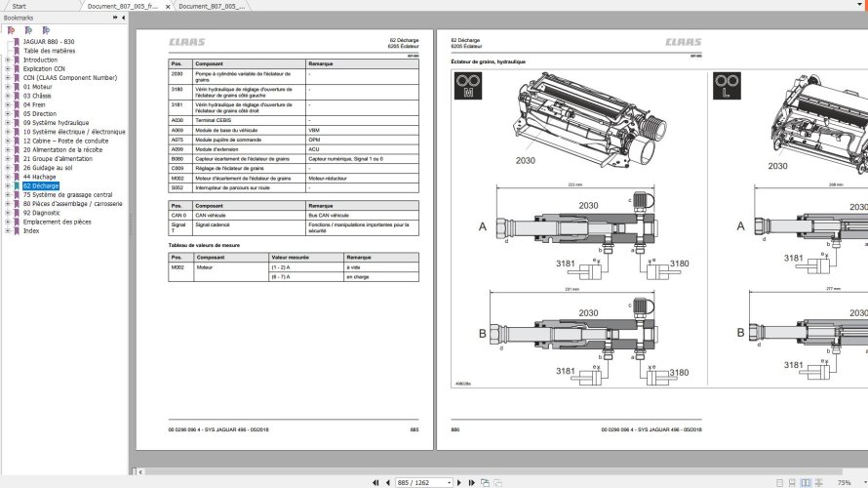The width and height of the screenshot is (868, 488).
Task: Go to the previous page
Action: pyautogui.click(x=387, y=482)
